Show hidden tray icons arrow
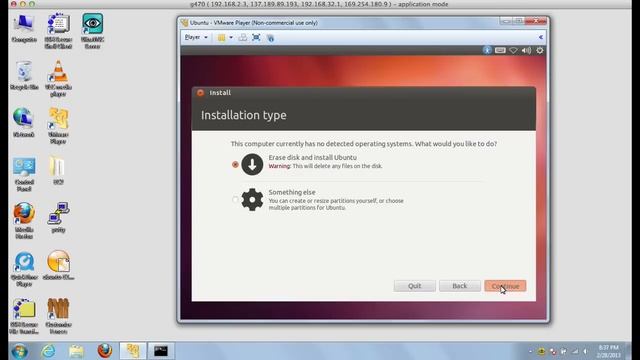The height and width of the screenshot is (360, 640). click(x=530, y=351)
